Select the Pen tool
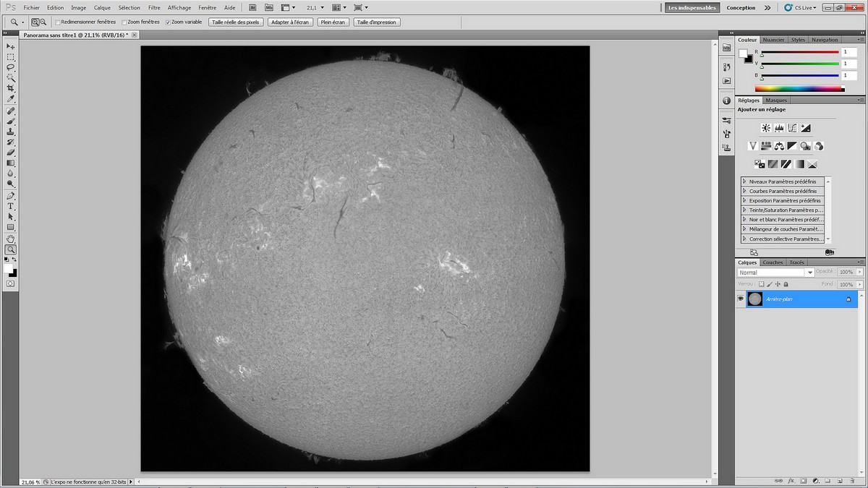Screen dimensions: 868x488 pyautogui.click(x=11, y=196)
